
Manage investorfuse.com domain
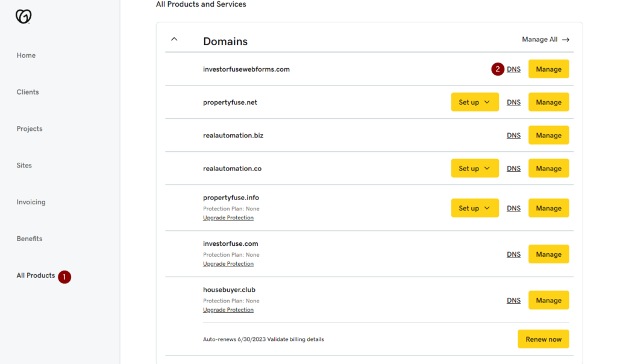(x=548, y=254)
